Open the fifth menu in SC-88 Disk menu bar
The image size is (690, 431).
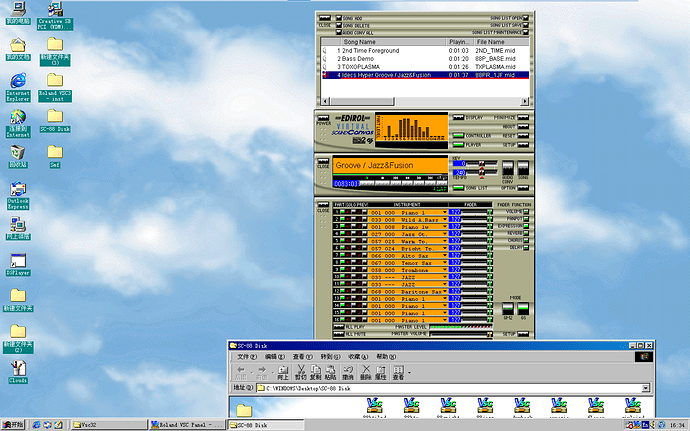click(358, 357)
